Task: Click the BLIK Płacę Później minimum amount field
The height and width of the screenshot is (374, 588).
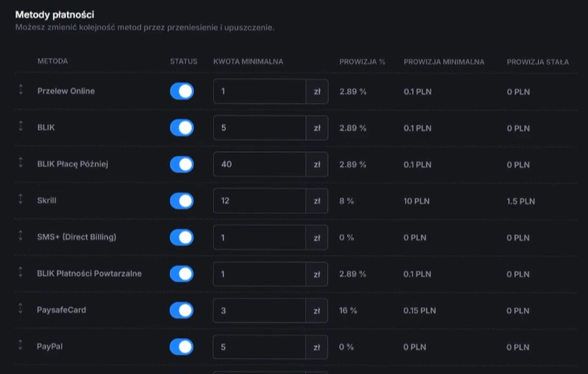Action: click(260, 164)
